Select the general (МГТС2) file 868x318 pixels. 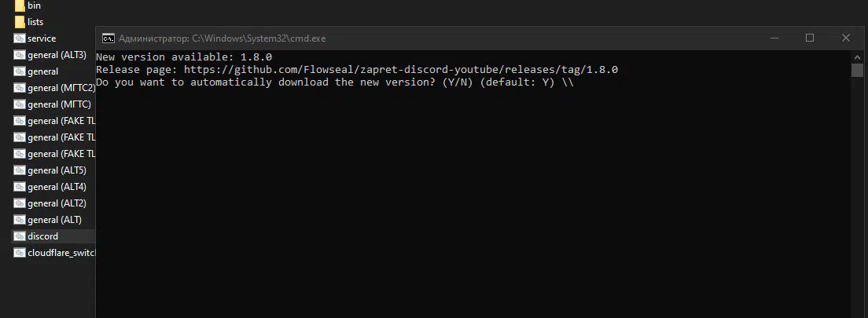[55, 88]
